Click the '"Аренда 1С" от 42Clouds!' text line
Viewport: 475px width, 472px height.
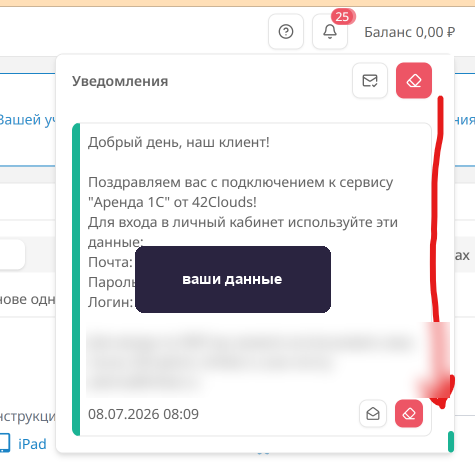(x=172, y=202)
